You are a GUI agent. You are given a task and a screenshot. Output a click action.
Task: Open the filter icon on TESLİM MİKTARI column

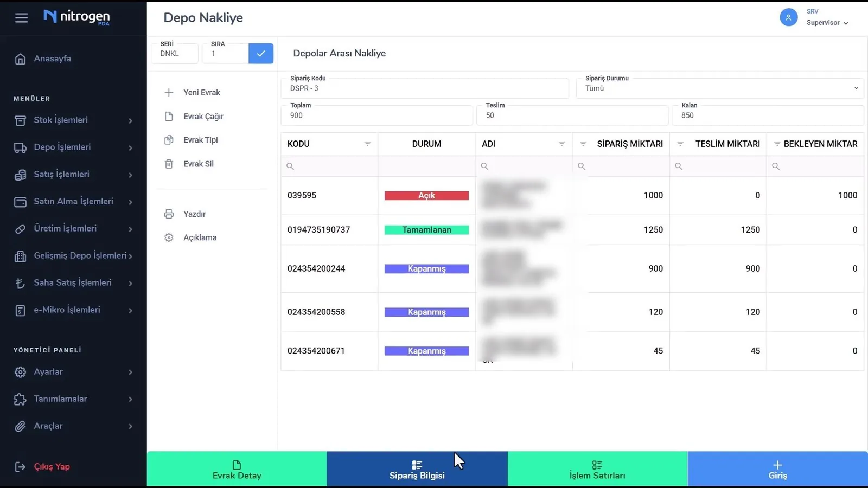pos(680,144)
